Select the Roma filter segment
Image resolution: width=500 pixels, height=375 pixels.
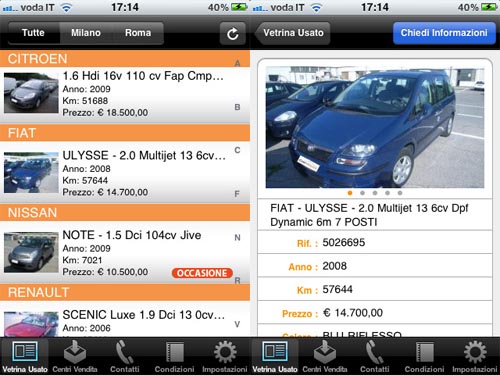coord(138,33)
